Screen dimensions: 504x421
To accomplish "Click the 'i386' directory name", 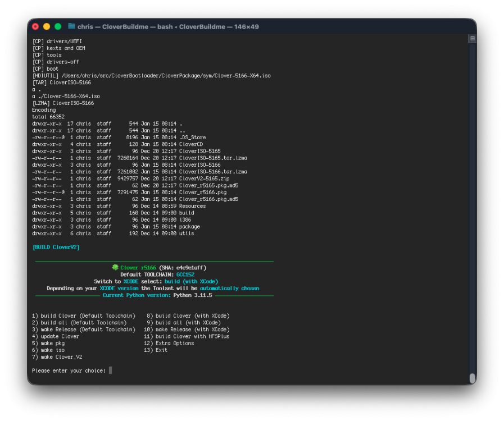I will click(x=185, y=219).
